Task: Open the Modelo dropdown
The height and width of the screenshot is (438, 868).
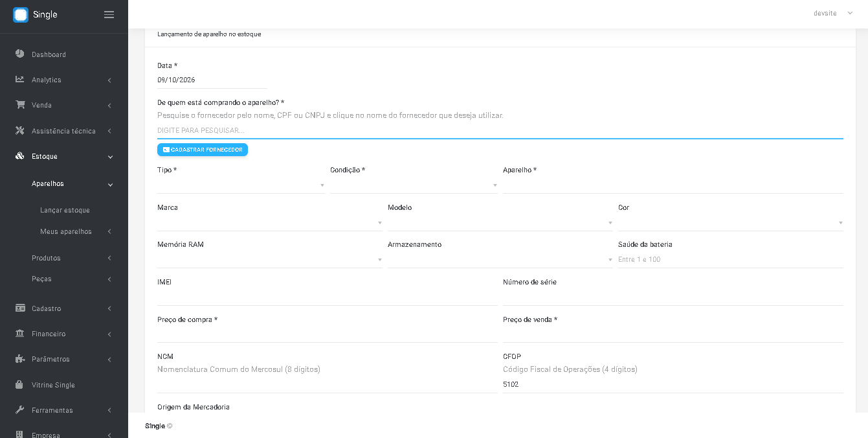Action: [500, 223]
